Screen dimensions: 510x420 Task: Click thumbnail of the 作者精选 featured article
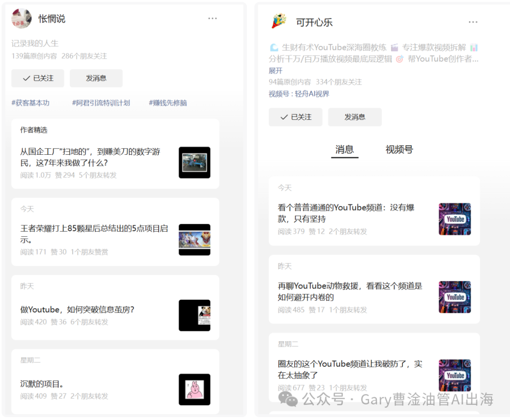point(195,162)
